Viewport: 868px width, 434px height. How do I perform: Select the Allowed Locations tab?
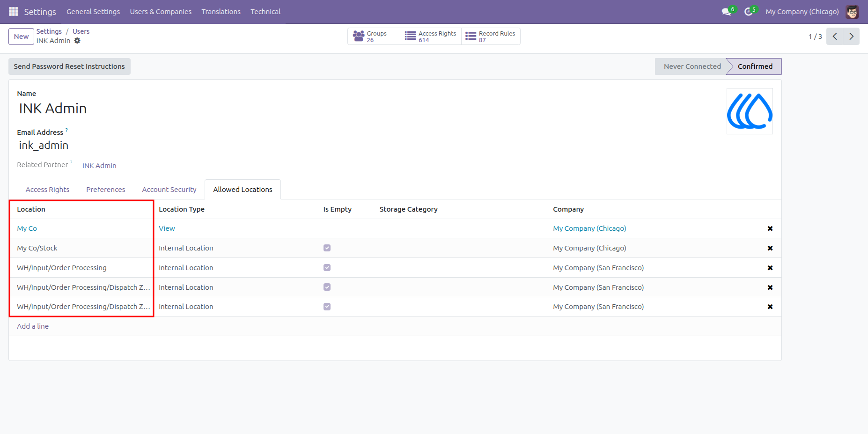point(243,190)
